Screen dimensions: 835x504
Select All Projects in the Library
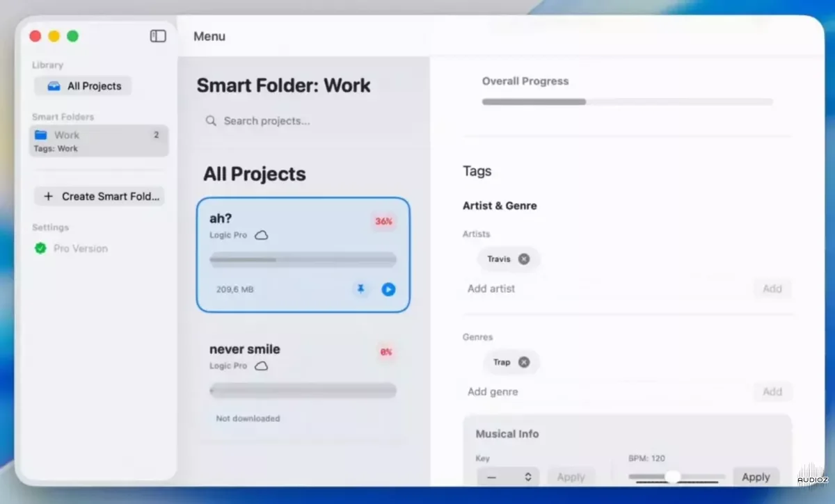tap(83, 86)
